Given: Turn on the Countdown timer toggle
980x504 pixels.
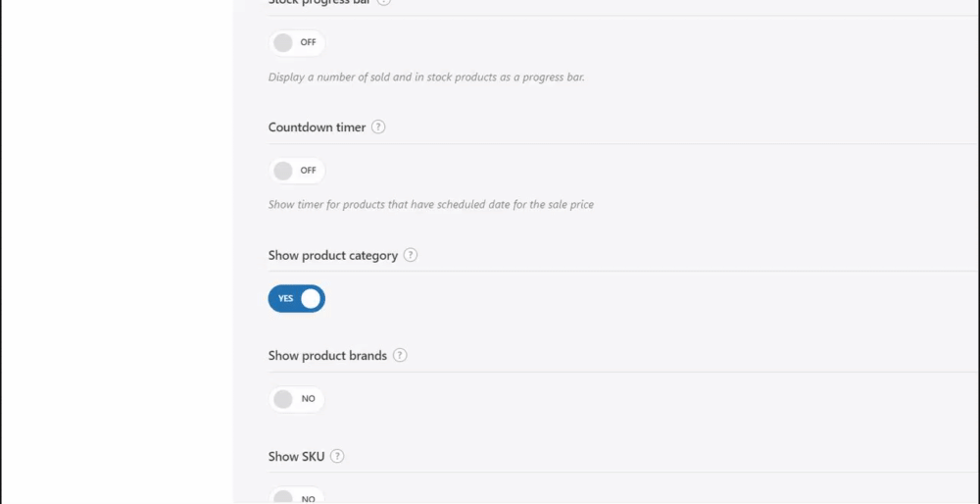Looking at the screenshot, I should 296,171.
